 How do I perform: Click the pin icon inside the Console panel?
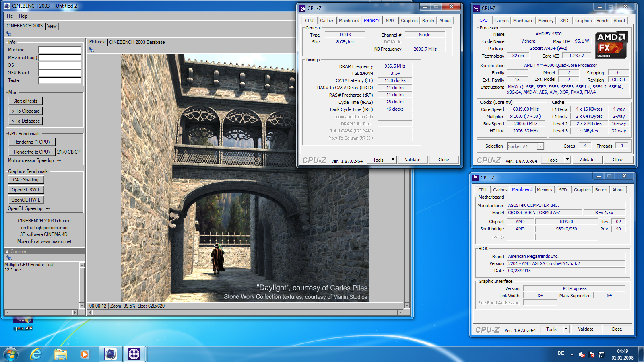9,258
